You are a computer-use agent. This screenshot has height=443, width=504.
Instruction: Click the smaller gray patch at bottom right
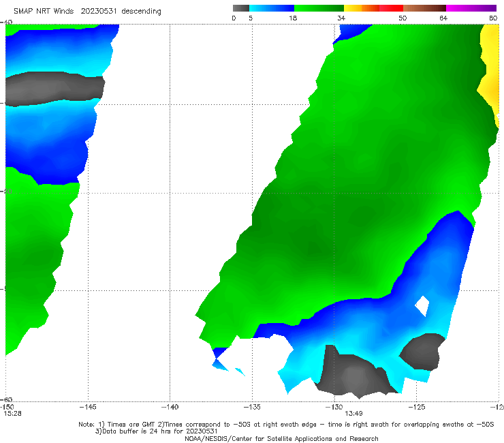(x=423, y=352)
